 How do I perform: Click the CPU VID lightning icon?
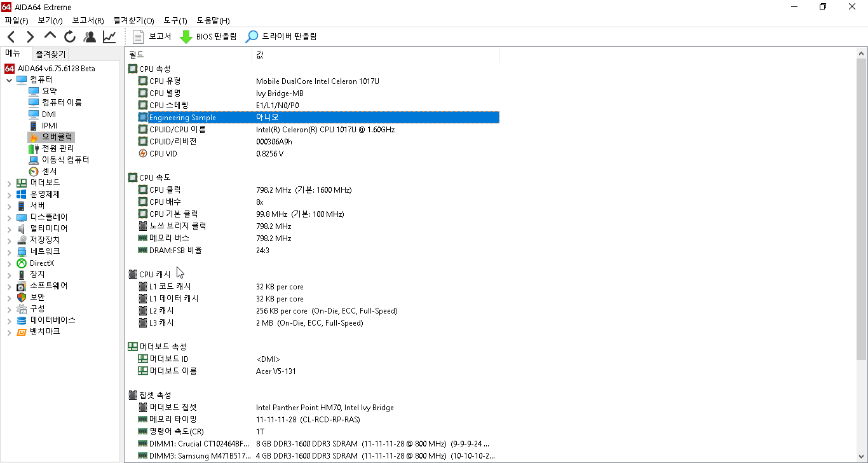[142, 153]
